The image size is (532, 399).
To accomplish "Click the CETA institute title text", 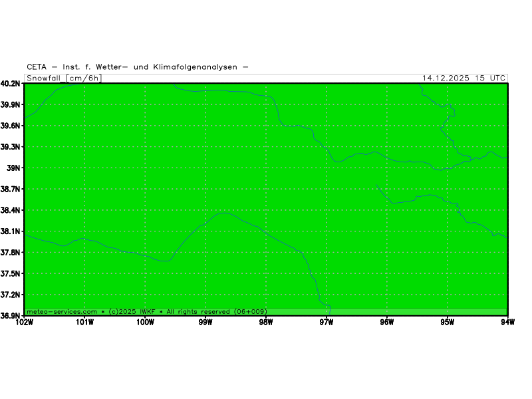I will (138, 66).
